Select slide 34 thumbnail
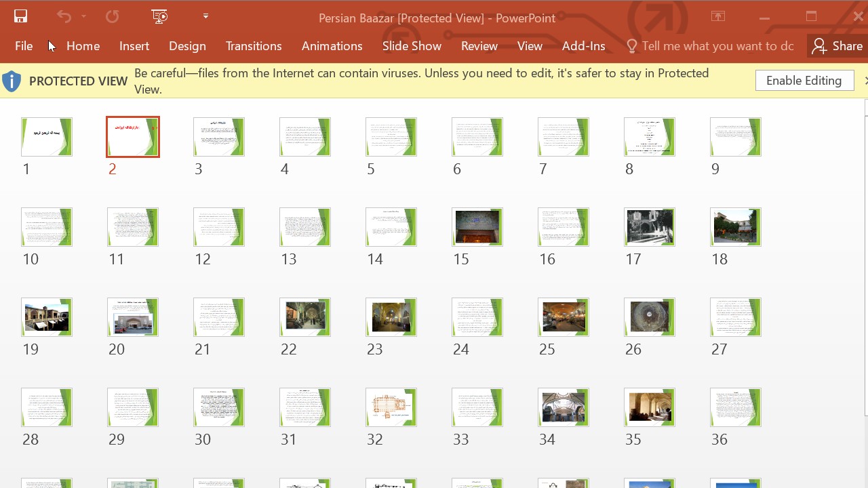The height and width of the screenshot is (488, 868). 564,407
